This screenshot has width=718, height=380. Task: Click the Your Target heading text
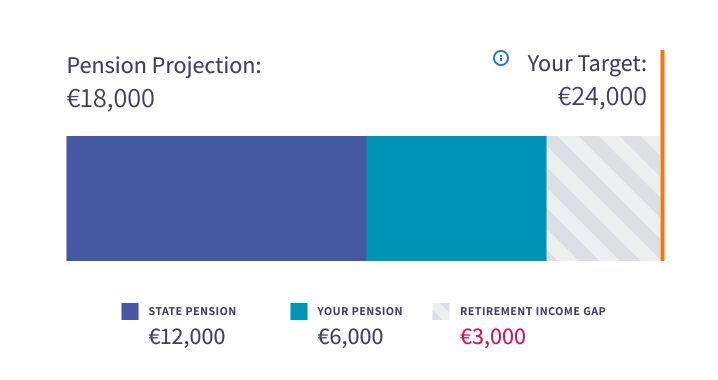pos(587,63)
